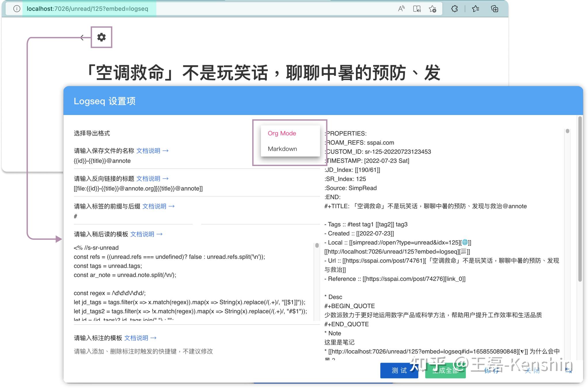Viewport: 588px width, 388px height.
Task: Click the page info icon in address bar
Action: [x=17, y=9]
